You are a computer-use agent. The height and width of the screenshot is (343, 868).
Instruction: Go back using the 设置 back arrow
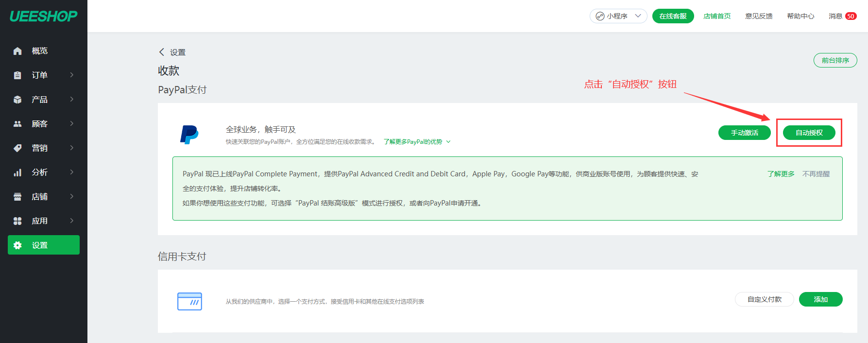(x=162, y=52)
